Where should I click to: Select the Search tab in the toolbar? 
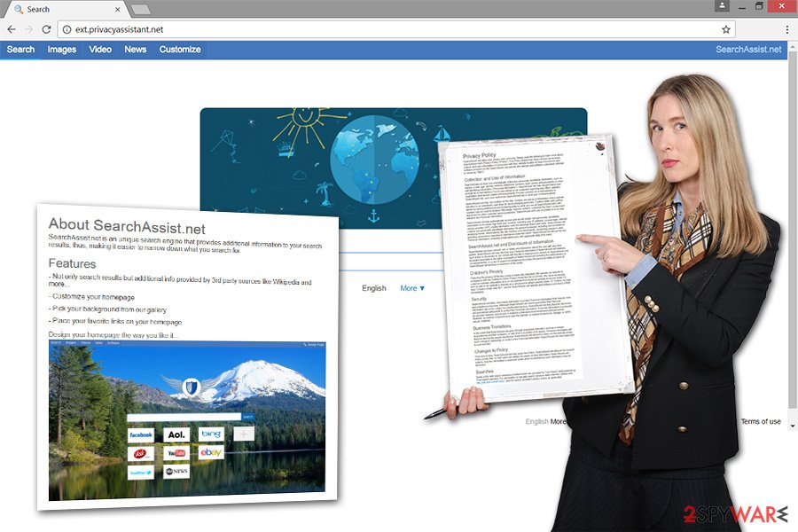tap(21, 50)
